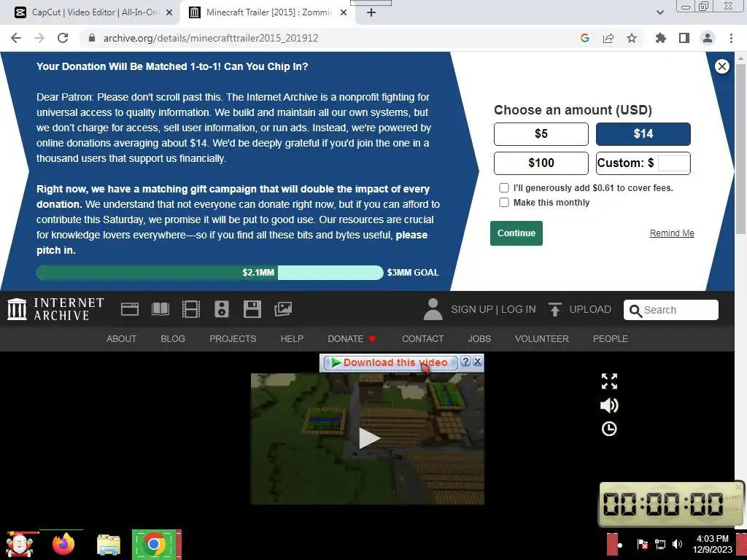This screenshot has width=747, height=560.
Task: Open the Audio speaker icon
Action: point(222,309)
